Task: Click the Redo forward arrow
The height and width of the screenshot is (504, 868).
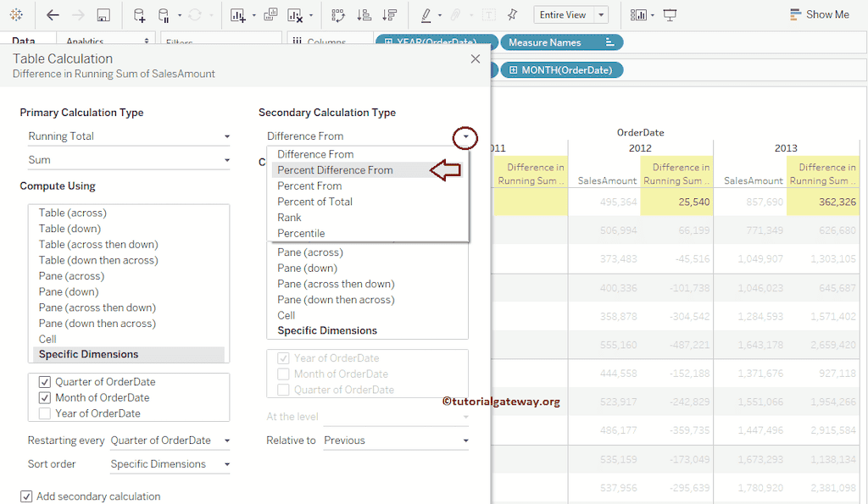Action: click(x=78, y=15)
